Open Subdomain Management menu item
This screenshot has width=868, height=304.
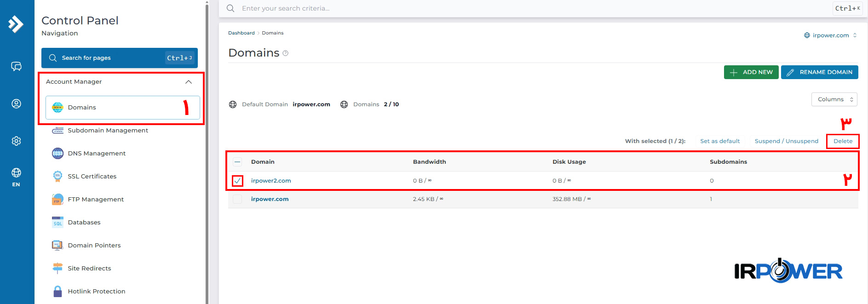tap(108, 131)
